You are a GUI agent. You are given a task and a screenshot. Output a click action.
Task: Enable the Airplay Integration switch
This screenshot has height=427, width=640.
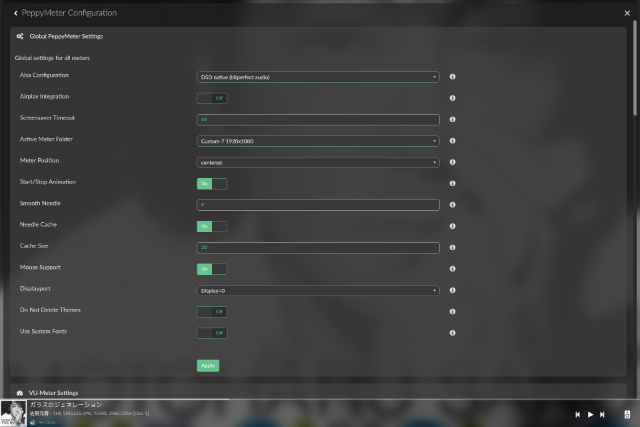pyautogui.click(x=212, y=98)
